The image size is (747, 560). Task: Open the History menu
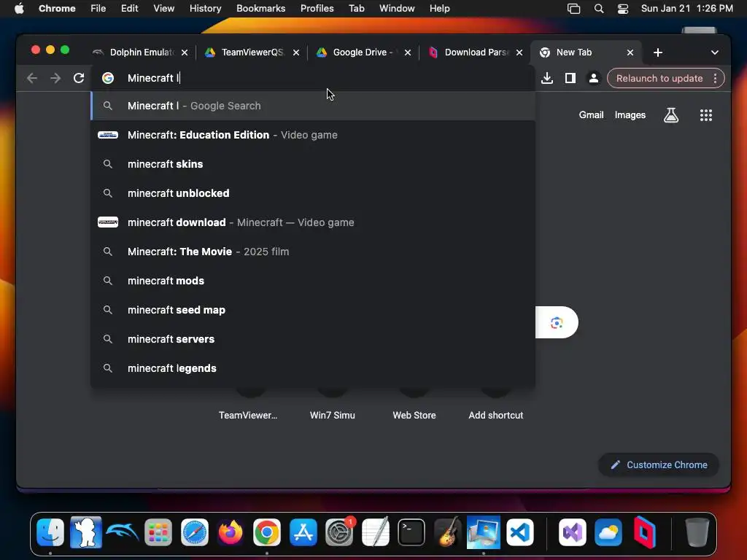pos(205,9)
